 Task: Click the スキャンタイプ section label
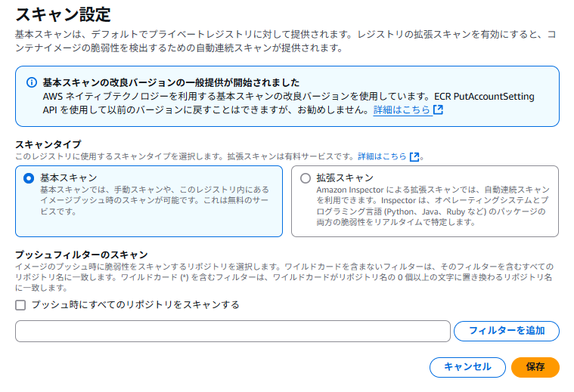click(48, 144)
